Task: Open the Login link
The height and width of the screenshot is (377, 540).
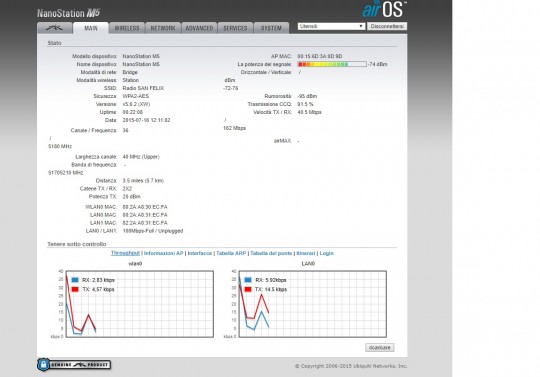Action: (326, 253)
